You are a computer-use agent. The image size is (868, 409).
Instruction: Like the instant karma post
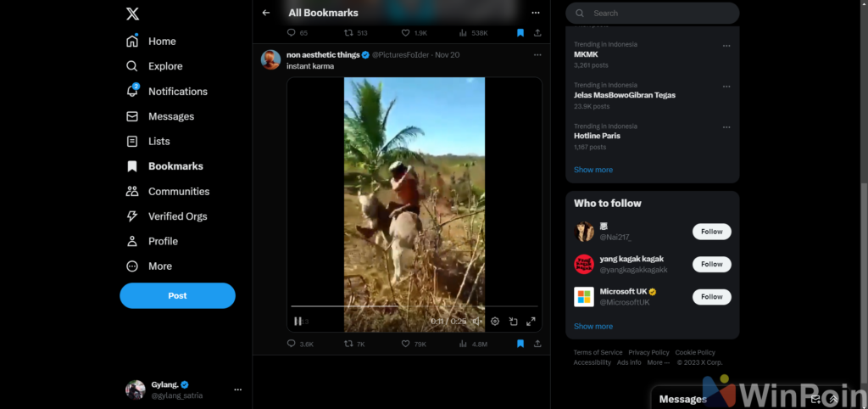pos(407,344)
